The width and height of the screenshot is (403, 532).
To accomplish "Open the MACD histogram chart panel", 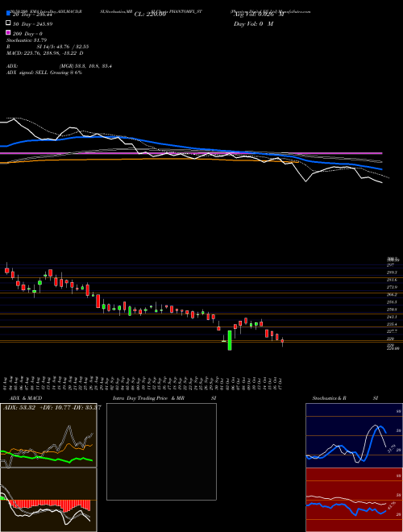I will coord(48,500).
